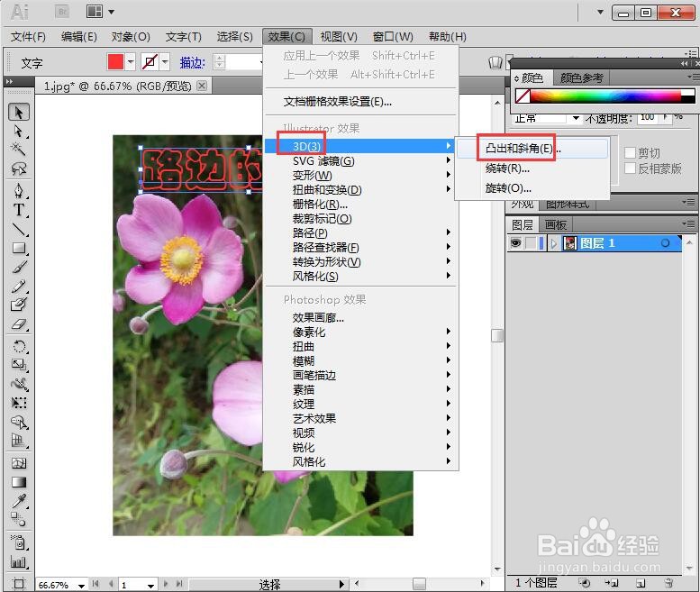Click vertical canvas scrollbar thumb

497,336
